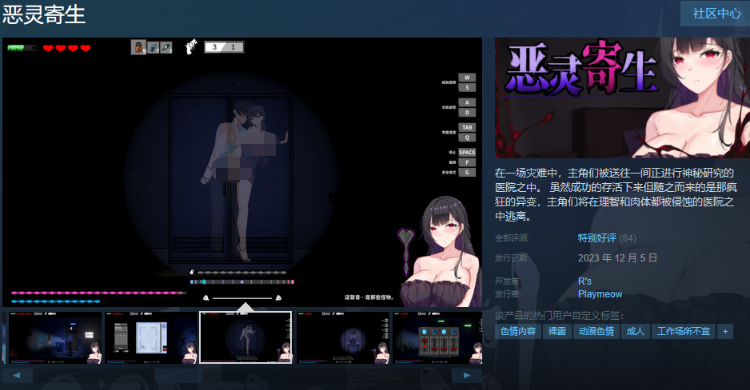The image size is (750, 390).
Task: Click the 恶灵寄生 page title
Action: 44,14
